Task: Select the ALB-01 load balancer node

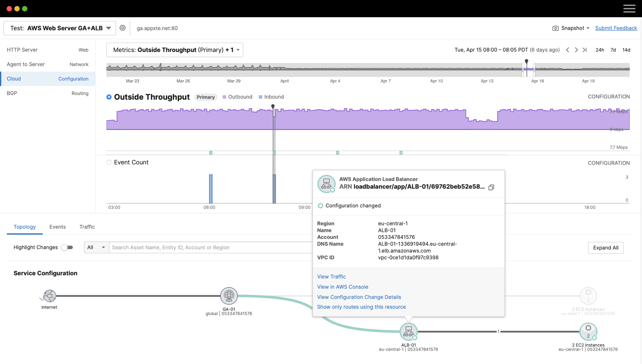Action: pos(408,331)
